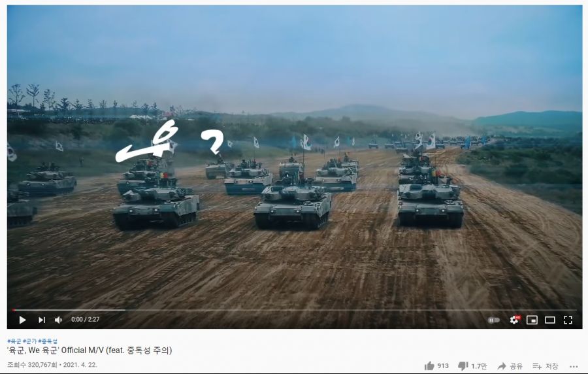This screenshot has width=588, height=374.
Task: Like the video with thumbs up
Action: [436, 365]
